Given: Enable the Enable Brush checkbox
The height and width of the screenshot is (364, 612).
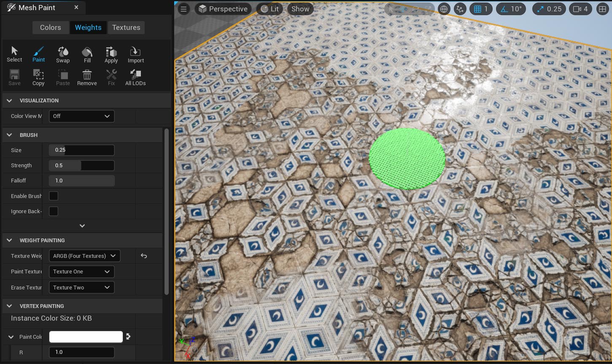Looking at the screenshot, I should click(x=54, y=196).
